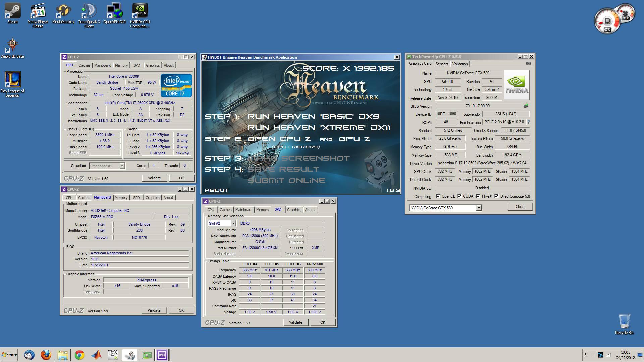Click the BIOS Version field 70.10.17.00.00

(x=478, y=106)
